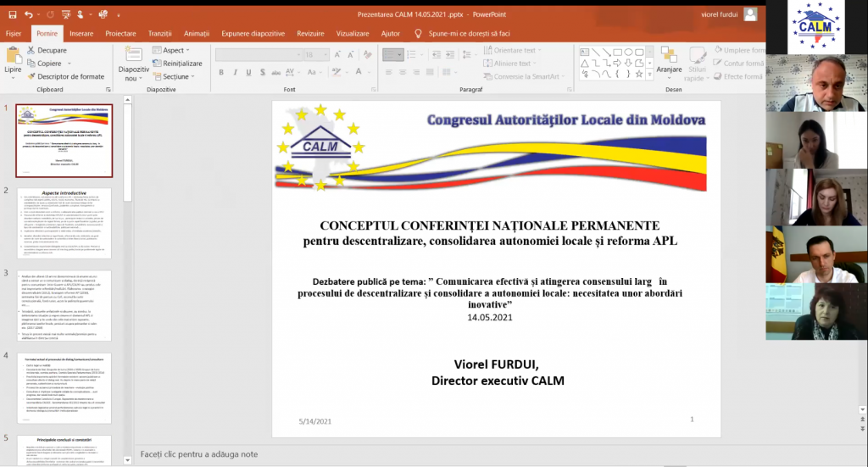Select slide 2 thumbnail Aspecte introductive
The width and height of the screenshot is (868, 467).
[64, 223]
